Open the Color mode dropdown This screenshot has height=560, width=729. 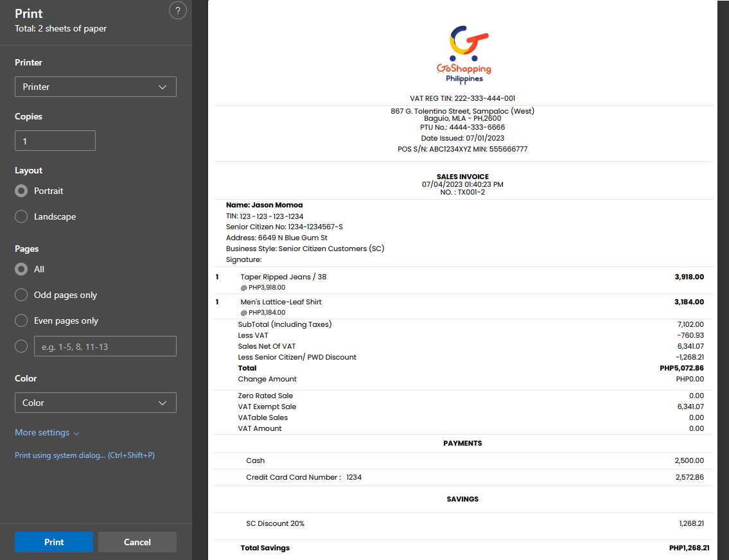coord(95,403)
